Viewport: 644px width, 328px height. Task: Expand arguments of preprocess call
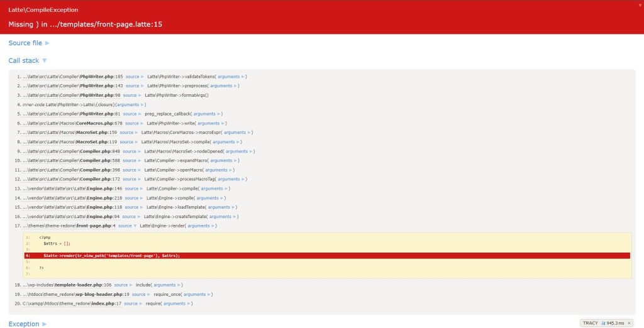pyautogui.click(x=224, y=86)
